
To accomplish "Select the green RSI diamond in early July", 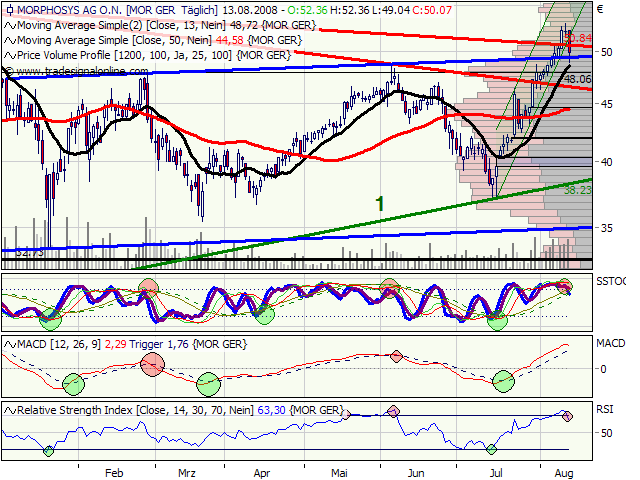I will point(492,449).
